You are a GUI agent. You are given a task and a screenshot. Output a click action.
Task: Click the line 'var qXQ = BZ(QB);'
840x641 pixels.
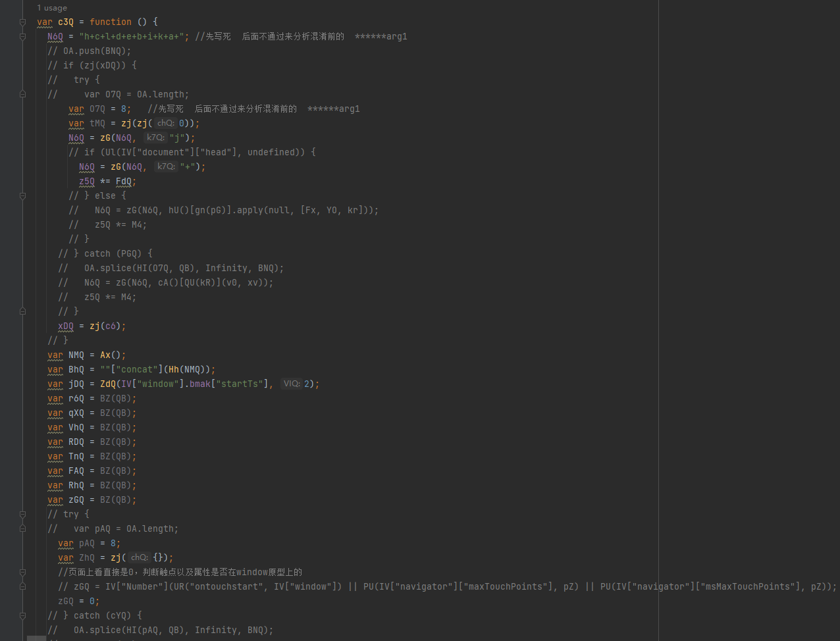pos(92,413)
